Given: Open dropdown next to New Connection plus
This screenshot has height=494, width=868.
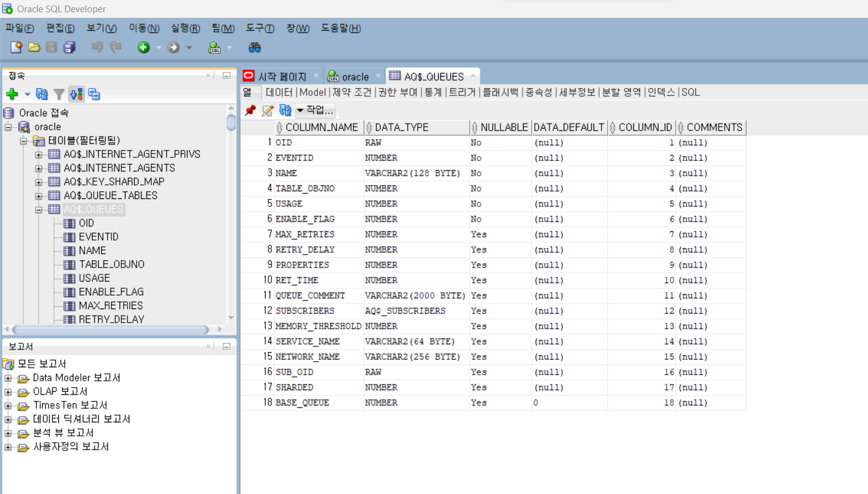Looking at the screenshot, I should [27, 94].
